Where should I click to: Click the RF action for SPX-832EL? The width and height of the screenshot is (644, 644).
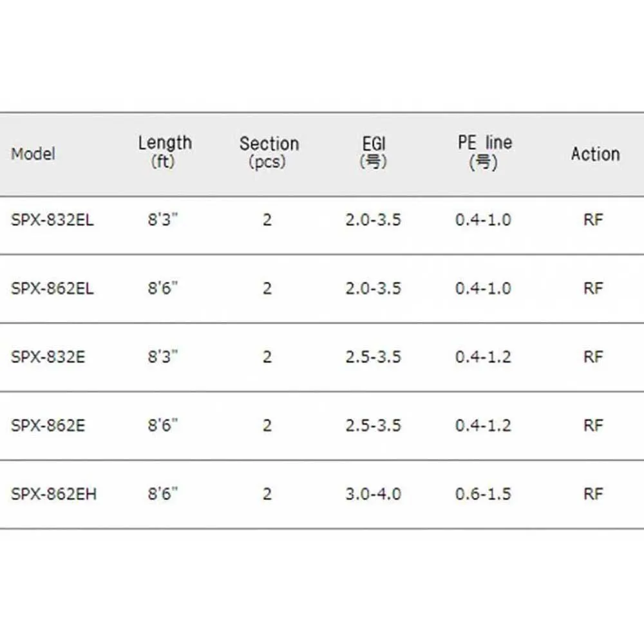tap(593, 220)
